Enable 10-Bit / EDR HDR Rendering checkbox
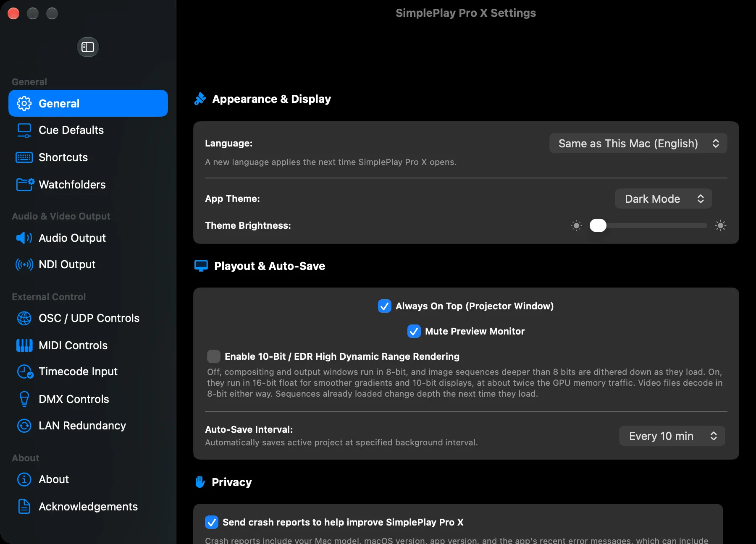This screenshot has height=544, width=756. [214, 356]
